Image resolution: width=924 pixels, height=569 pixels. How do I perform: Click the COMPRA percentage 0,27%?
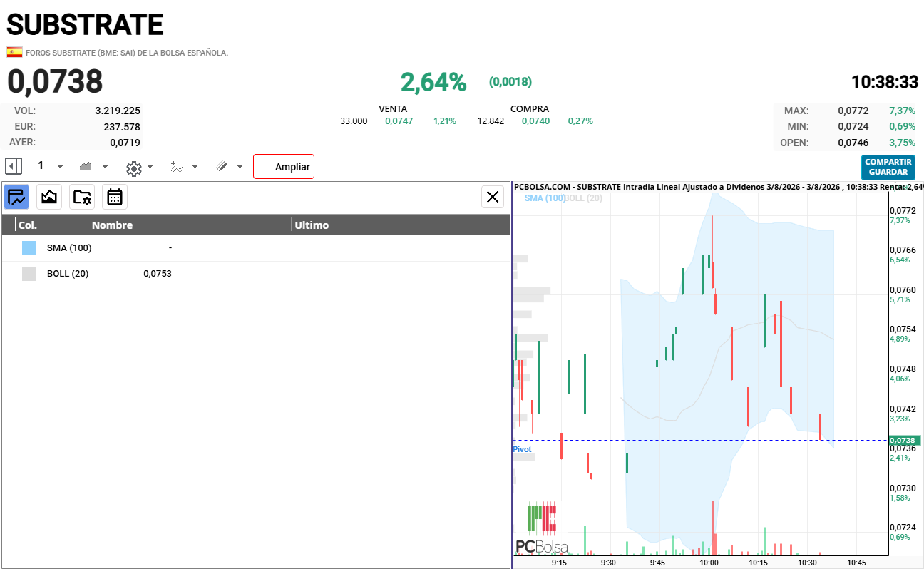[580, 121]
